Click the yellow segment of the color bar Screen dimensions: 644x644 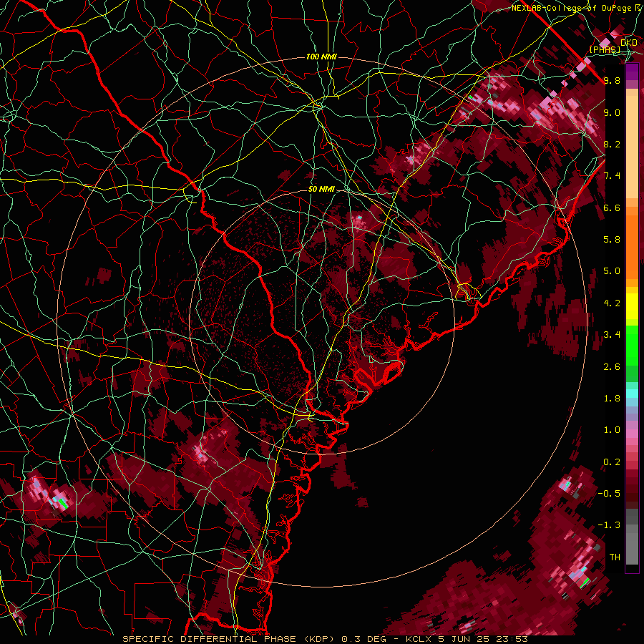[632, 306]
